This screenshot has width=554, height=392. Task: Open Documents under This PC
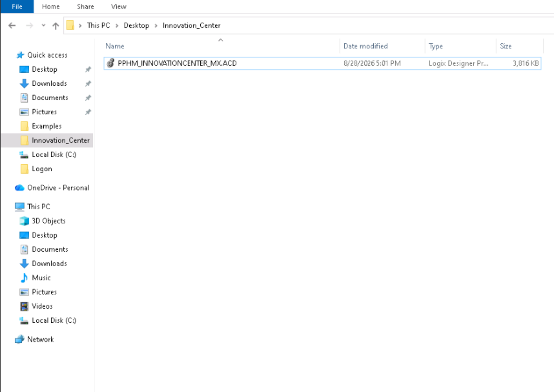coord(50,249)
